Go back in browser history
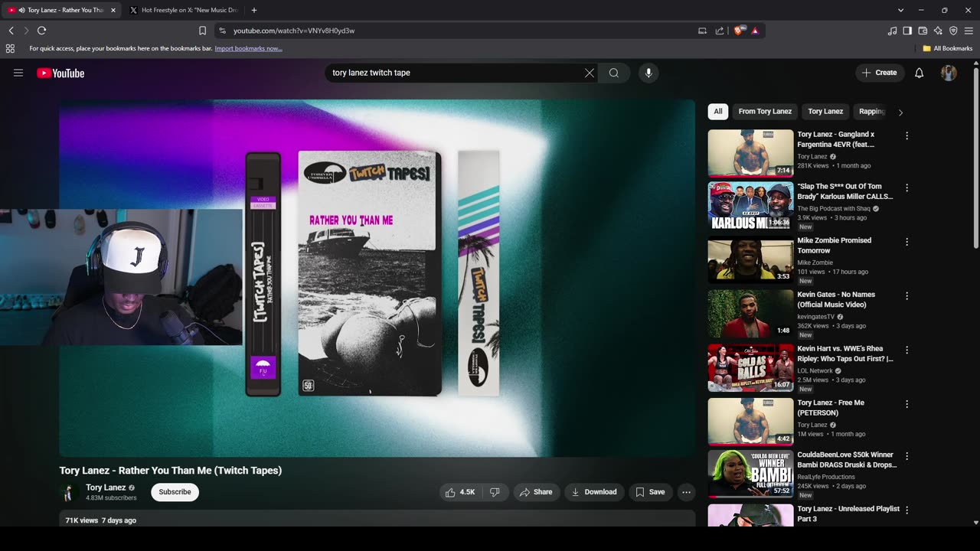Screen dimensions: 980x551 (x=11, y=31)
